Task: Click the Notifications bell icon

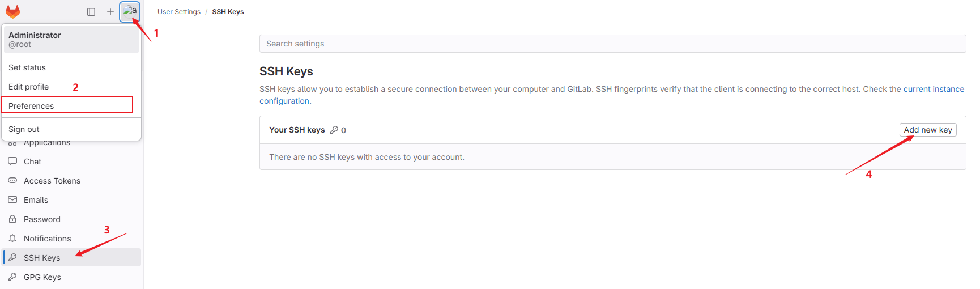Action: (12, 239)
